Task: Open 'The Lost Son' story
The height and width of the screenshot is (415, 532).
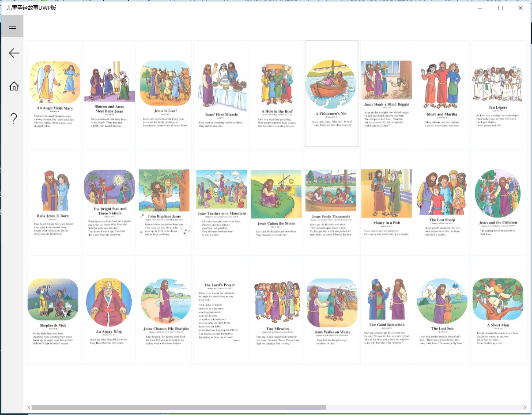Action: (x=443, y=311)
